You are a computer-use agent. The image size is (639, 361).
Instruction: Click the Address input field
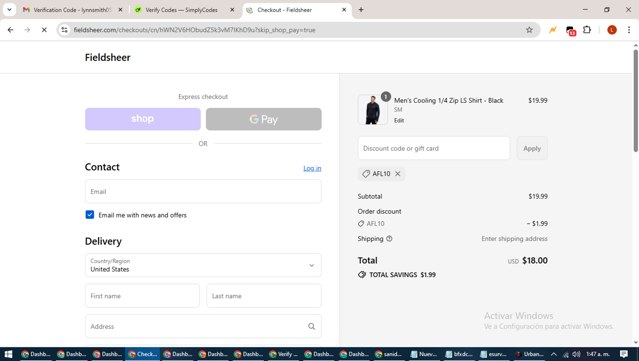(x=203, y=326)
